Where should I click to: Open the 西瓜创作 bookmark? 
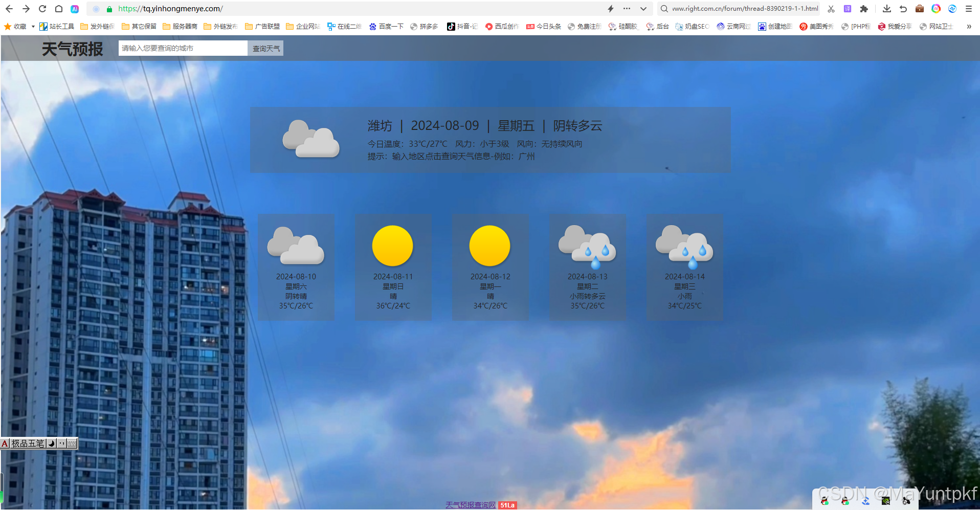tap(502, 27)
